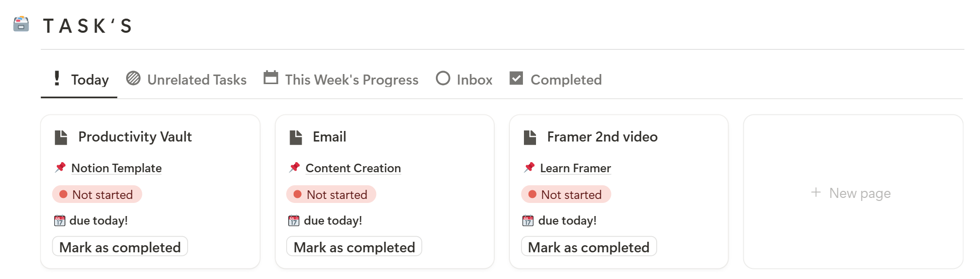The image size is (980, 279).
Task: Click the exclamation icon on the Today tab
Action: pos(57,78)
